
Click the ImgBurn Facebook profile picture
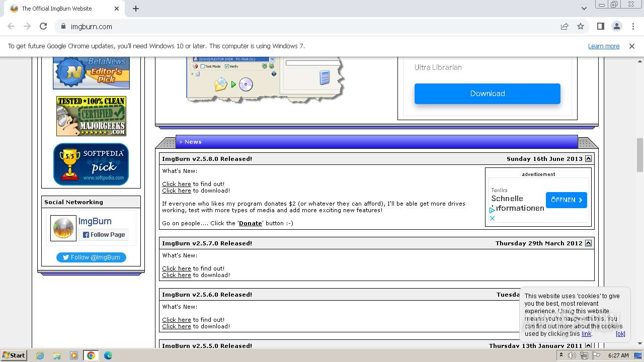(63, 228)
